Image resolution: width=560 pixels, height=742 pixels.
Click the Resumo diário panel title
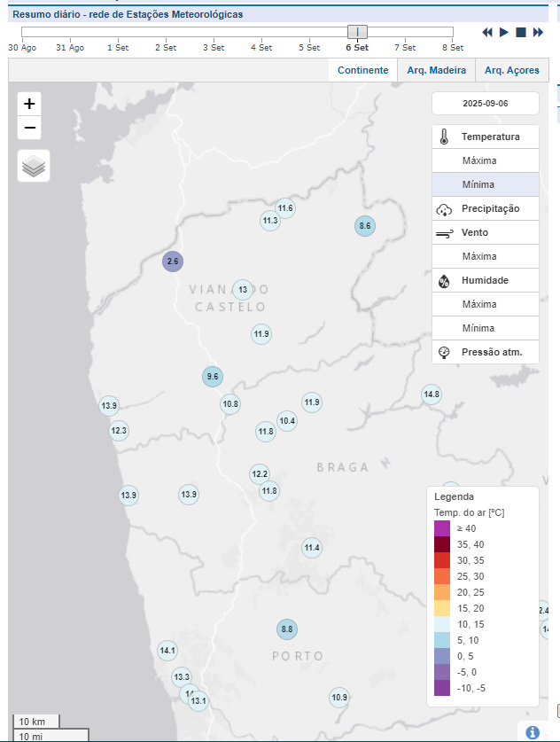pyautogui.click(x=128, y=14)
